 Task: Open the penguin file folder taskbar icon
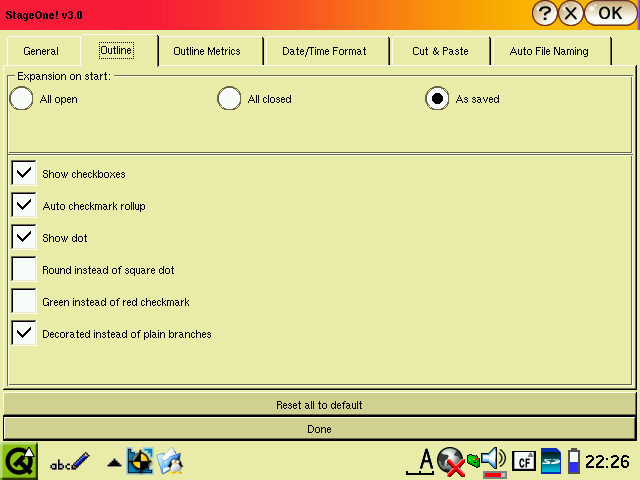[170, 461]
